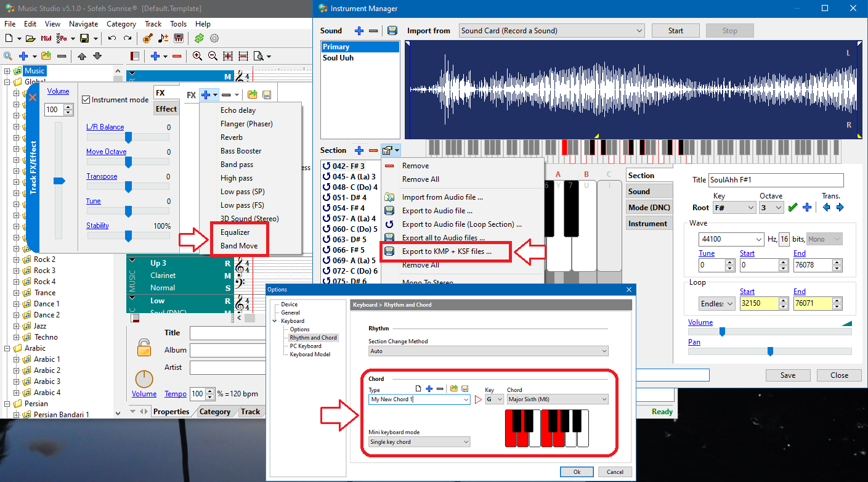
Task: Click the Save button in Instrument Manager
Action: [x=787, y=375]
